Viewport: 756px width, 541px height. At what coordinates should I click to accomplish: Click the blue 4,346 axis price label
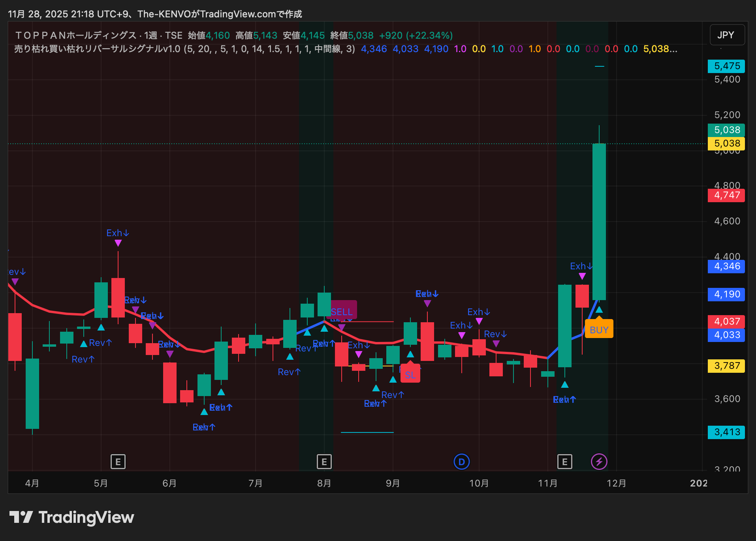pos(726,266)
